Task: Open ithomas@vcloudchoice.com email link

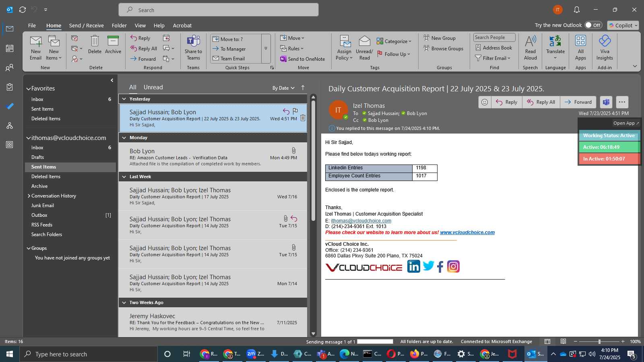Action: pyautogui.click(x=361, y=221)
